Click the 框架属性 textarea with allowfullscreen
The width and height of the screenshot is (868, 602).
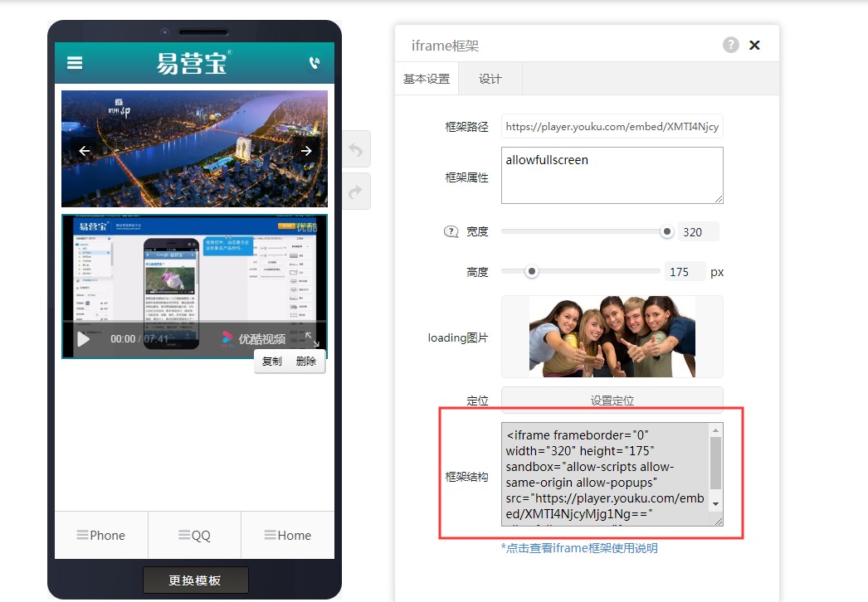[612, 175]
